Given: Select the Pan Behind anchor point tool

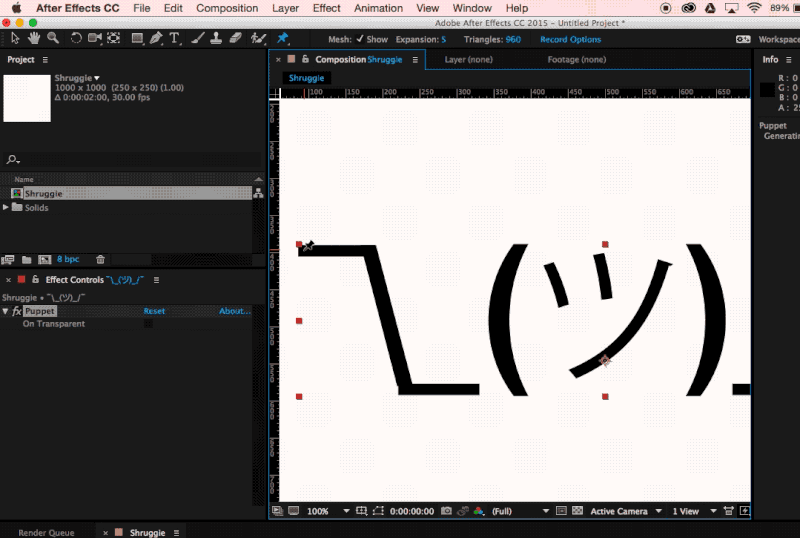Looking at the screenshot, I should point(113,38).
